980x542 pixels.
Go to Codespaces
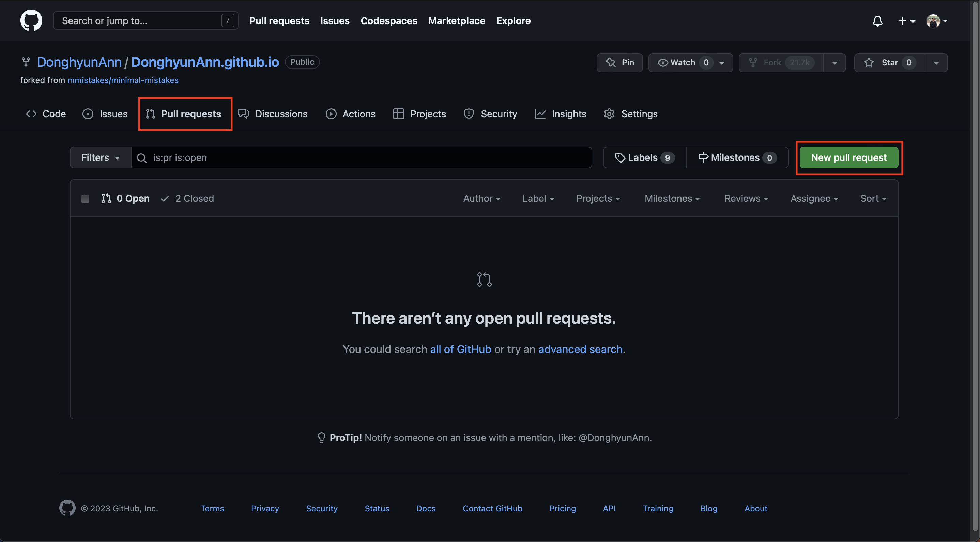389,20
